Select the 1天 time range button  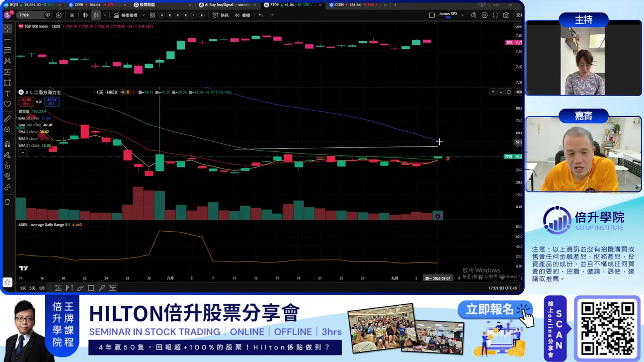[23, 288]
